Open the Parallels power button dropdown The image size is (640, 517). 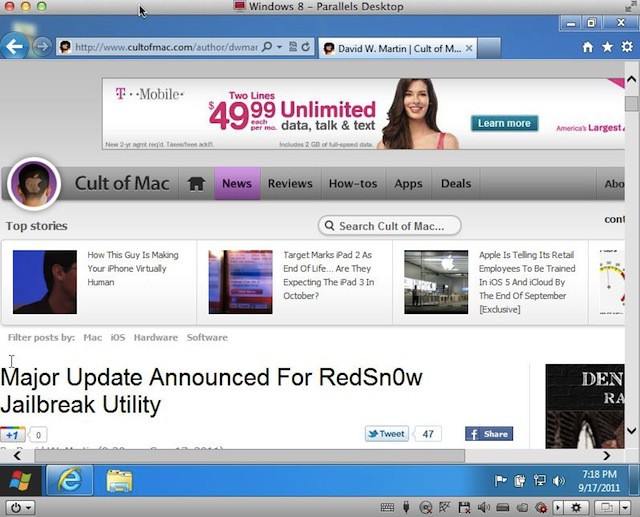[18, 508]
